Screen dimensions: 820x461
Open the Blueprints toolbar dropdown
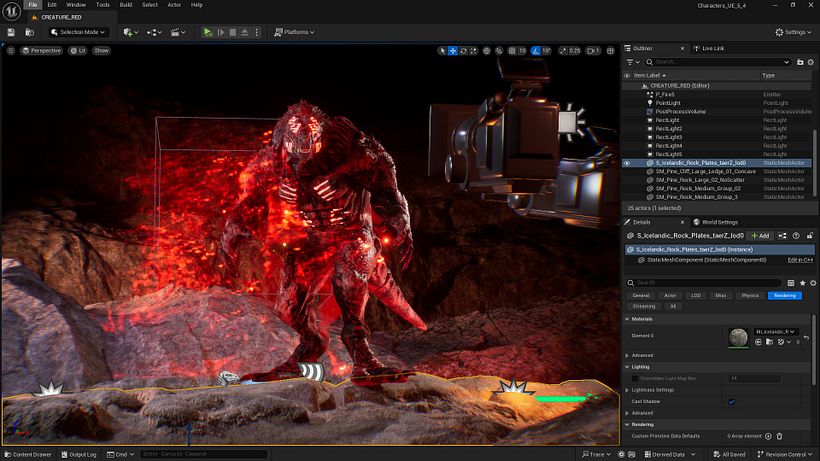tap(154, 32)
